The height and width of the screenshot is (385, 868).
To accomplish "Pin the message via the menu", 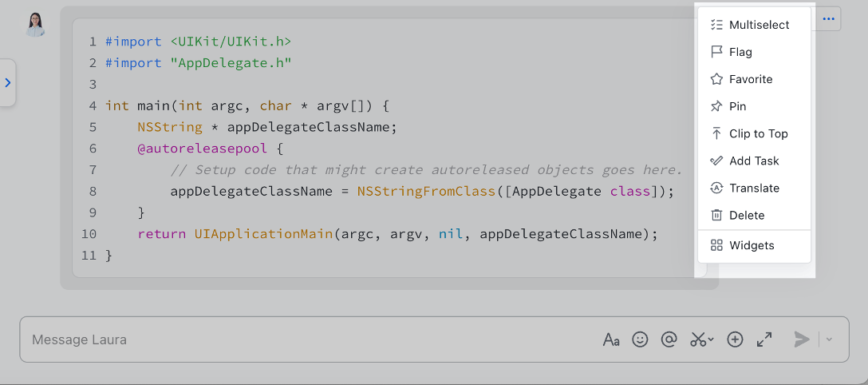I will 737,106.
